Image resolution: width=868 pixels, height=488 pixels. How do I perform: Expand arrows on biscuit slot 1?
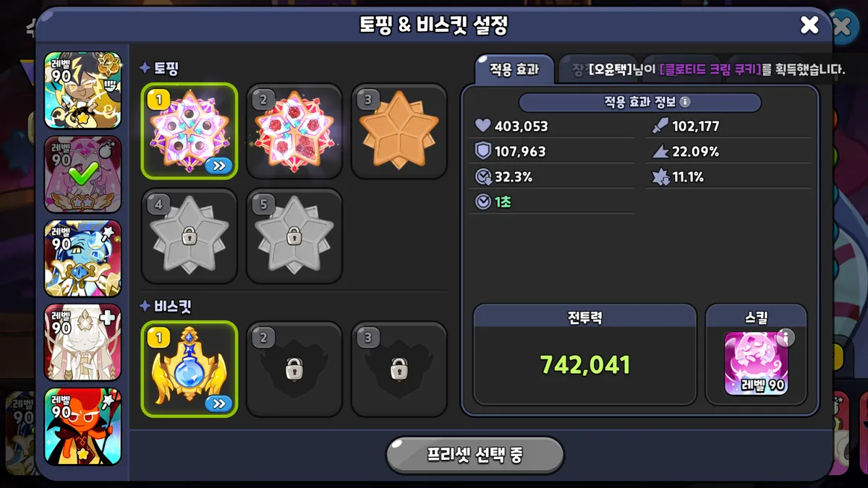pos(218,403)
